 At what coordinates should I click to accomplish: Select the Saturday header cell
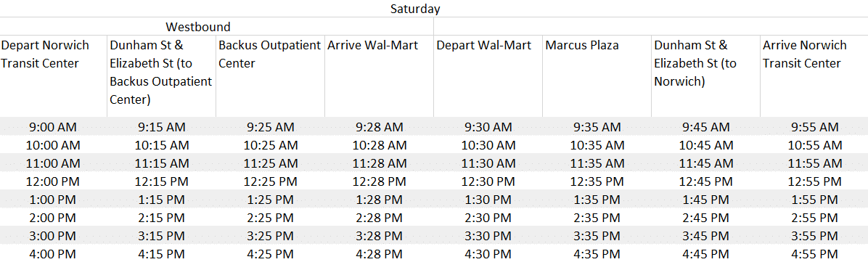tap(415, 9)
